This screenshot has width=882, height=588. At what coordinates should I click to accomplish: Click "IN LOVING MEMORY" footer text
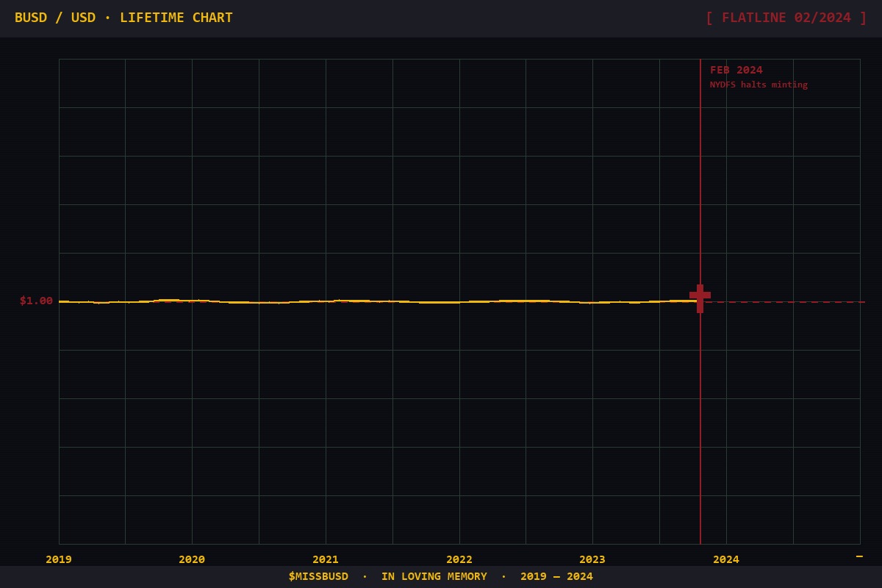(434, 576)
